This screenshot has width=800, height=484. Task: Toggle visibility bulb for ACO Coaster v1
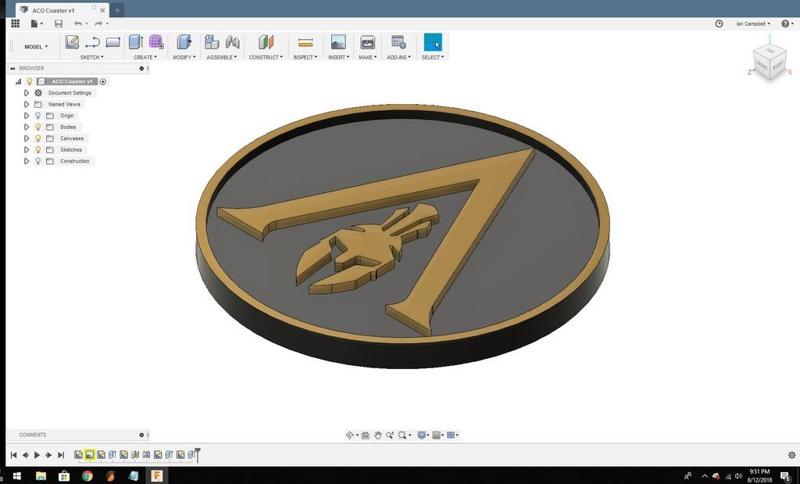pos(30,82)
